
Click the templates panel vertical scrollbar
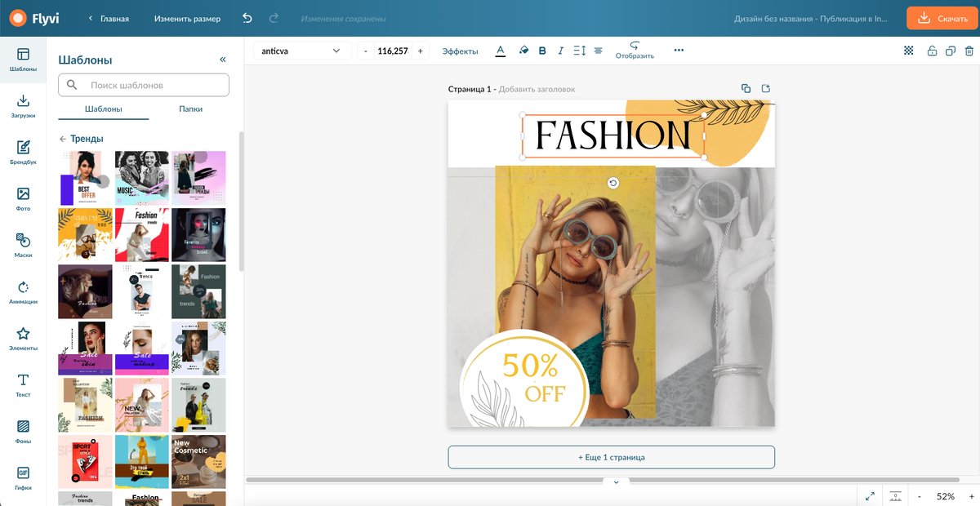pyautogui.click(x=241, y=201)
